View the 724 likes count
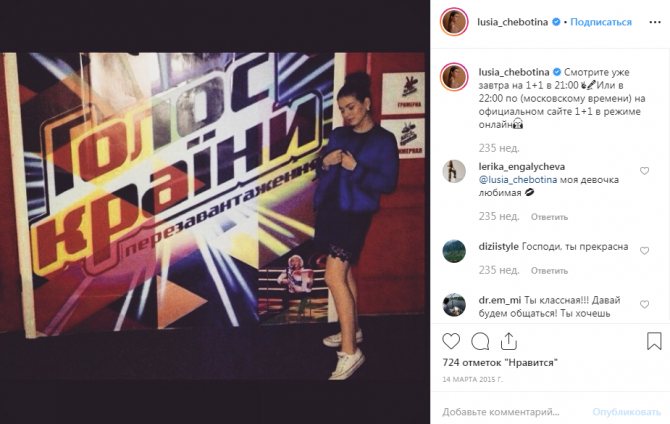Screen dimensions: 670x424 tap(500, 363)
